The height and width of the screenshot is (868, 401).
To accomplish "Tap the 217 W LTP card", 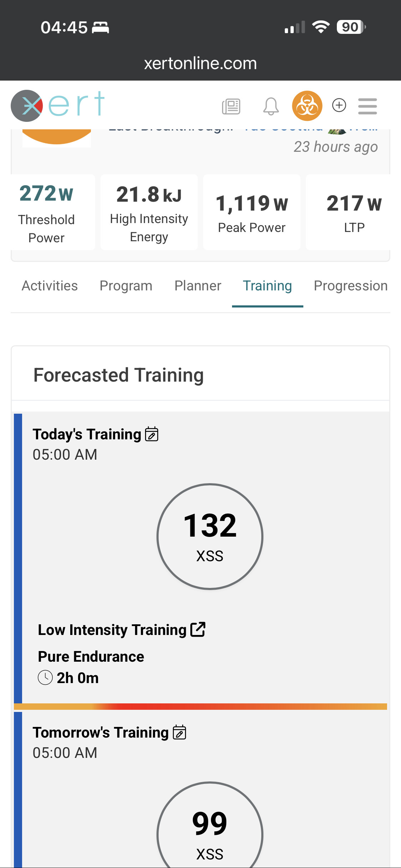I will 354,212.
